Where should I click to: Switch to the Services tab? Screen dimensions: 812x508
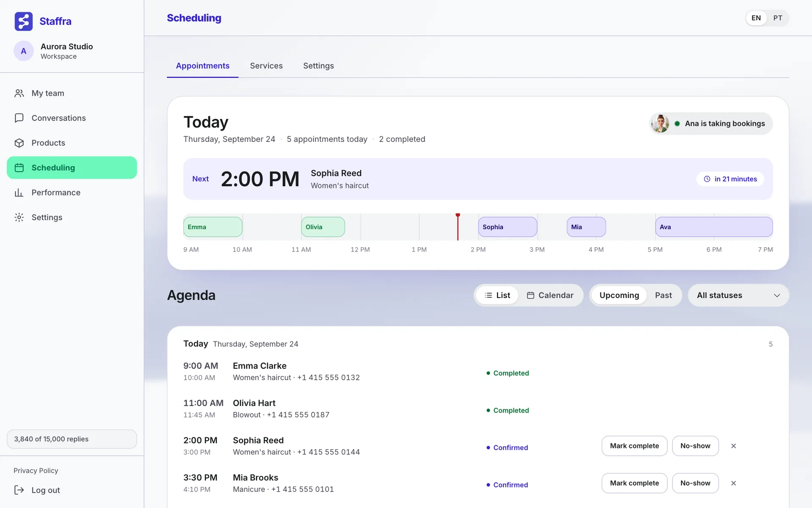(x=266, y=66)
